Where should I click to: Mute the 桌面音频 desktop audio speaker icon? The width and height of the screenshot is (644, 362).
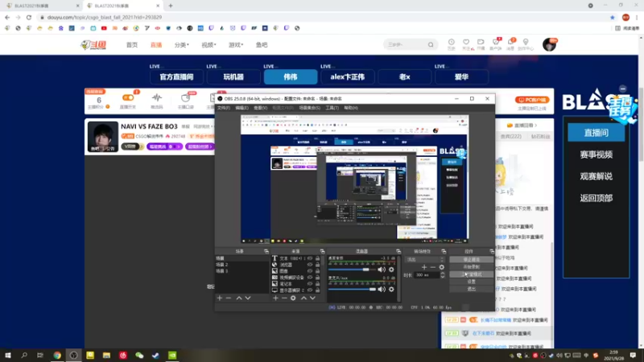pyautogui.click(x=382, y=269)
